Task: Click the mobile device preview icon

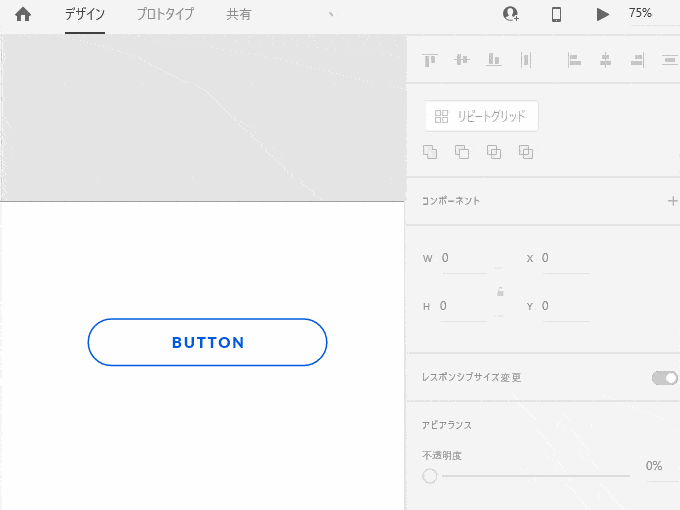Action: coord(557,14)
